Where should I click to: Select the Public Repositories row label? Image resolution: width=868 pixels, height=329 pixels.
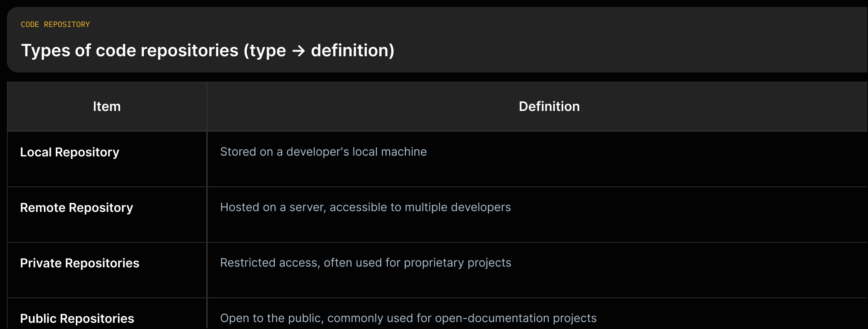click(77, 319)
